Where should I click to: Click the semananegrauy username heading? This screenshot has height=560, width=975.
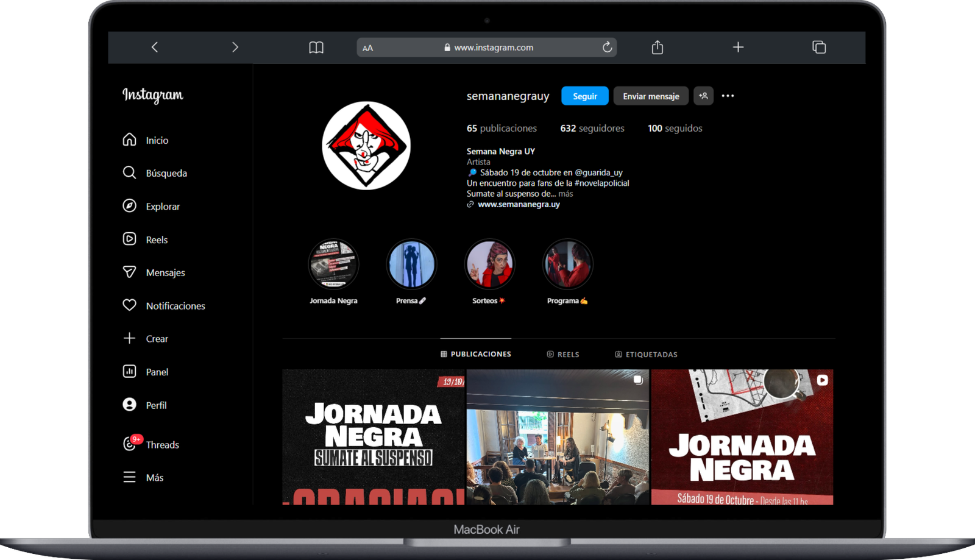click(508, 96)
